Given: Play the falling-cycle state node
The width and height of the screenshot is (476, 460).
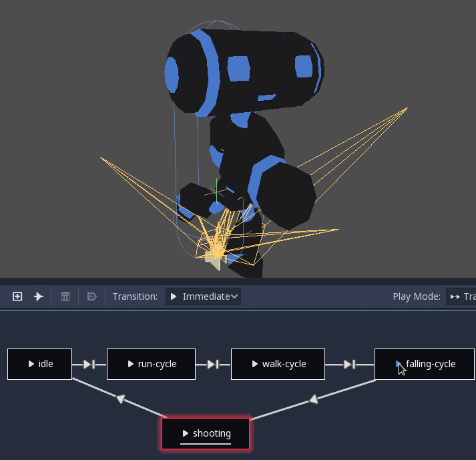Looking at the screenshot, I should [x=399, y=364].
